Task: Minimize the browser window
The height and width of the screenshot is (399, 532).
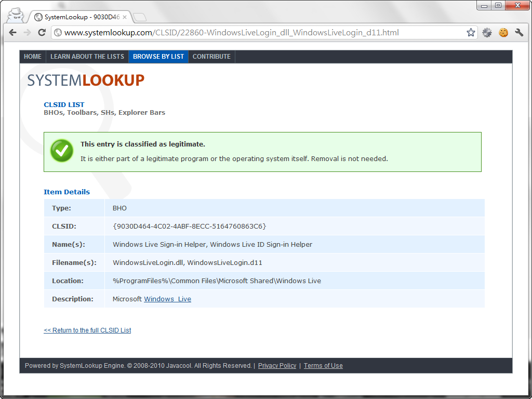Action: point(484,5)
